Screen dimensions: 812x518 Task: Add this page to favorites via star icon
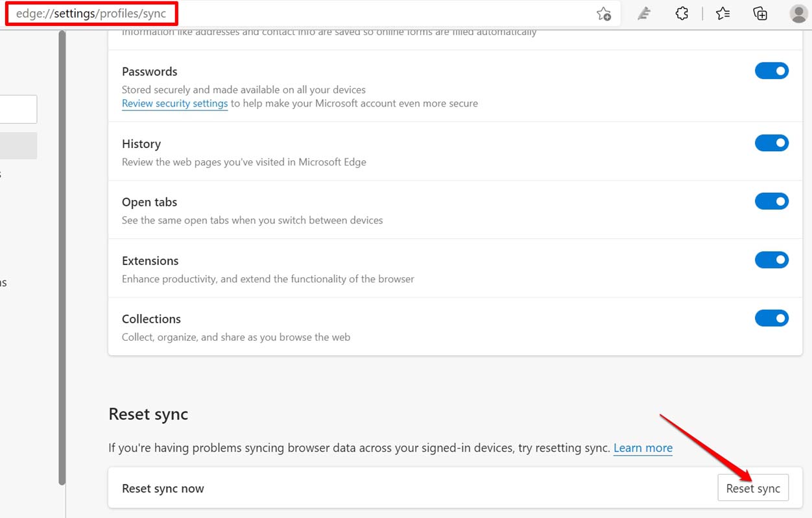(x=604, y=13)
